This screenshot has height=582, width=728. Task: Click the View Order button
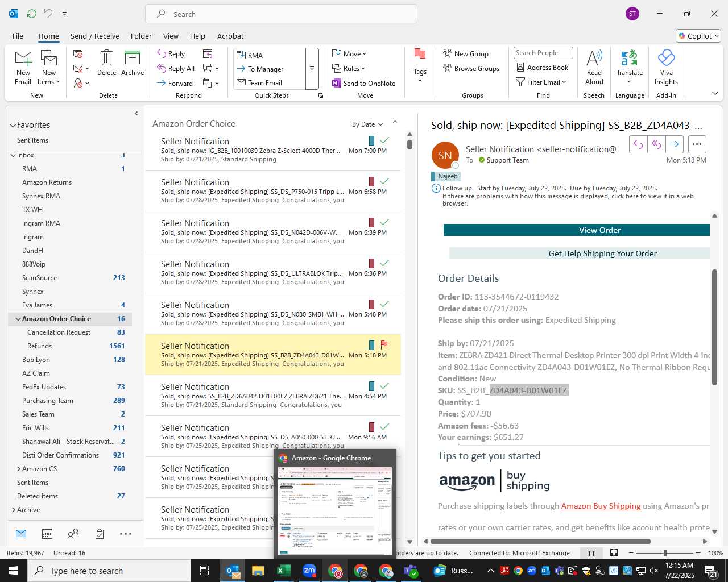577,230
